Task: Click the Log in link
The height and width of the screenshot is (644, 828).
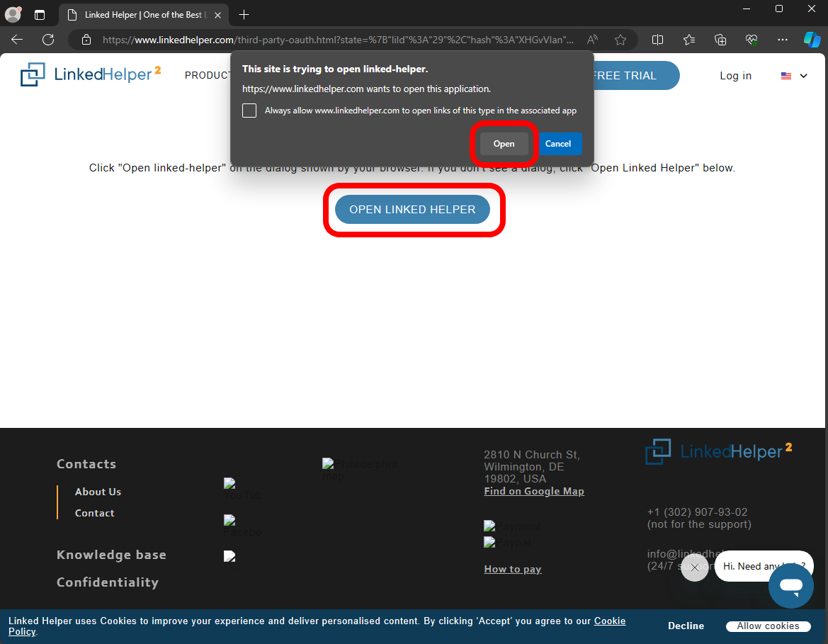Action: tap(735, 76)
